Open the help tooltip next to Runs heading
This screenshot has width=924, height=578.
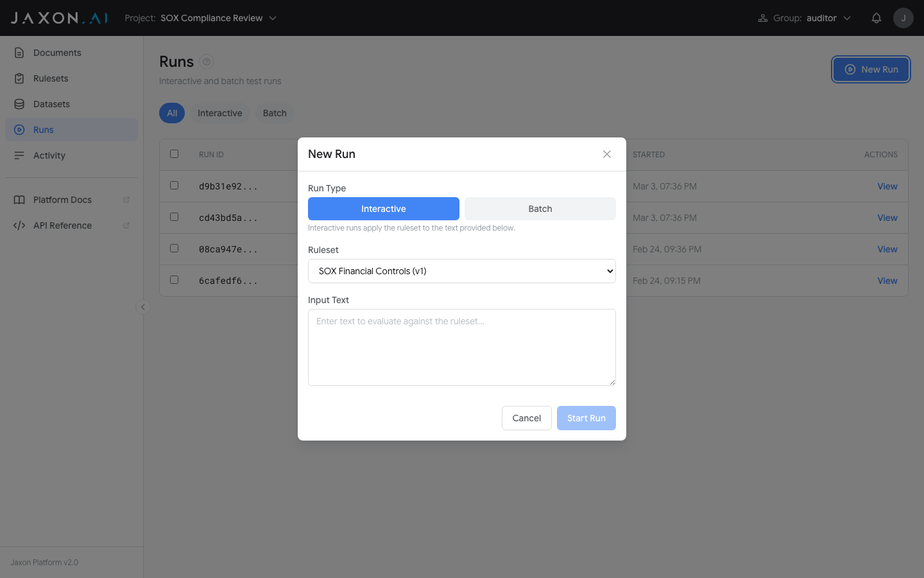206,61
